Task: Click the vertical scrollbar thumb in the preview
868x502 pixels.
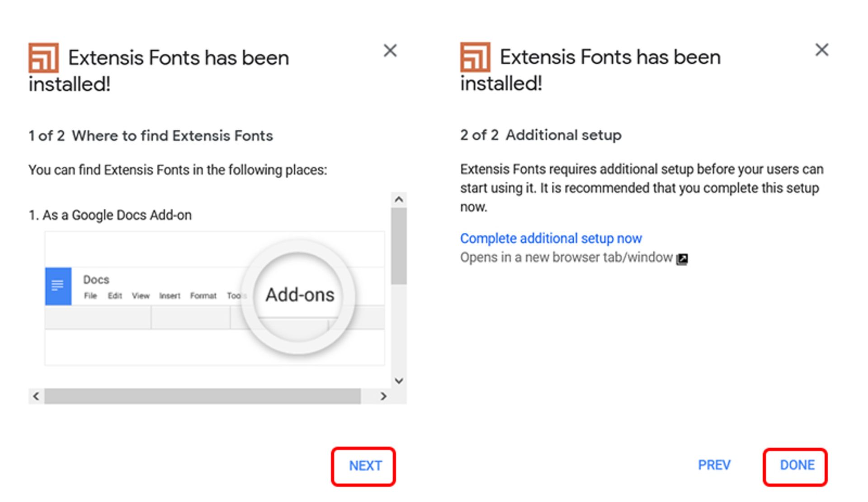Action: [398, 246]
